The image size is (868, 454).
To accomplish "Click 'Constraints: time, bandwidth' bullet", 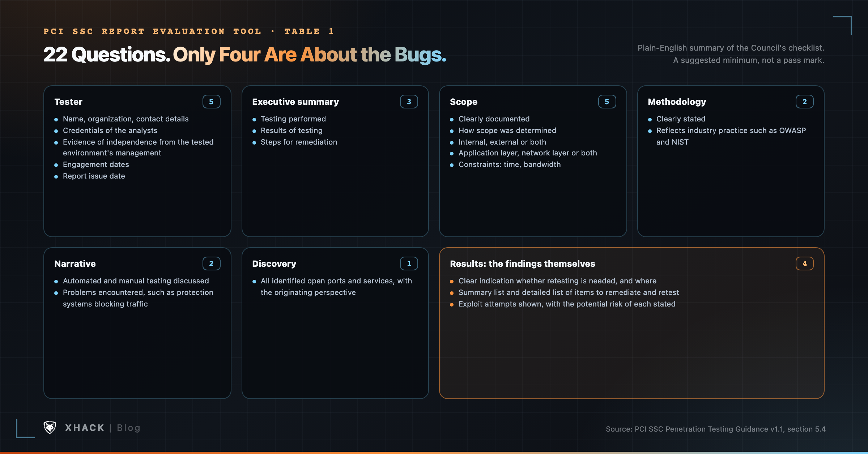I will point(510,164).
